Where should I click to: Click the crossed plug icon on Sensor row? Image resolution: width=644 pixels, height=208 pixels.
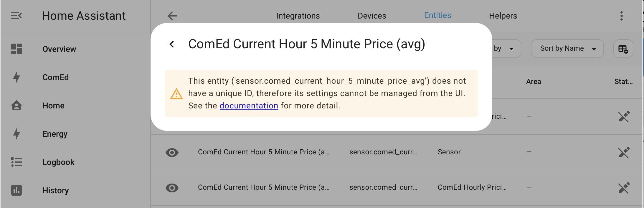tap(624, 153)
